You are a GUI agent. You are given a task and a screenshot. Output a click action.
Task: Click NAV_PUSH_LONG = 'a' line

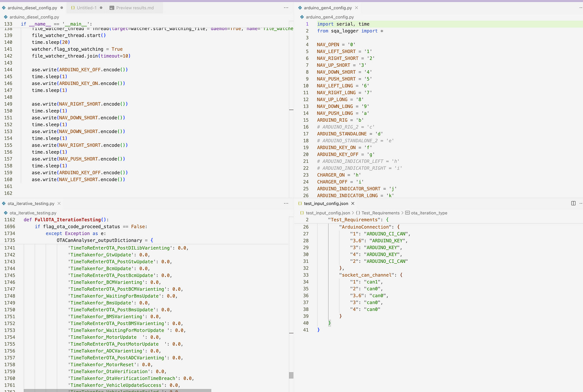point(343,113)
